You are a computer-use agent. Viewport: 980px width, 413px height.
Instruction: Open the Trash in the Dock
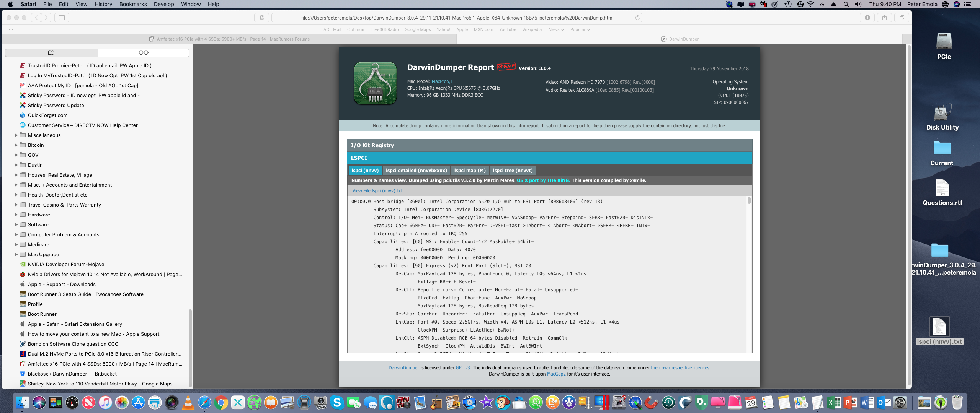click(x=957, y=402)
